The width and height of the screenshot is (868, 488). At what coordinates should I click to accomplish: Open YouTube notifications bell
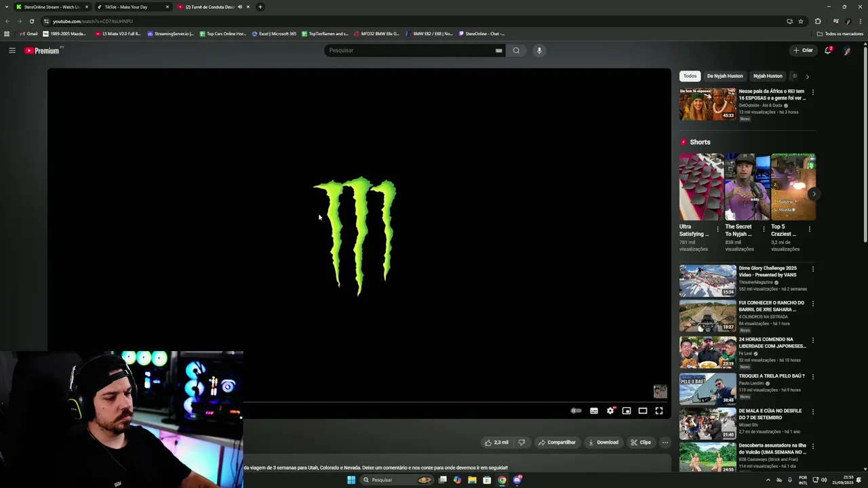[x=828, y=50]
